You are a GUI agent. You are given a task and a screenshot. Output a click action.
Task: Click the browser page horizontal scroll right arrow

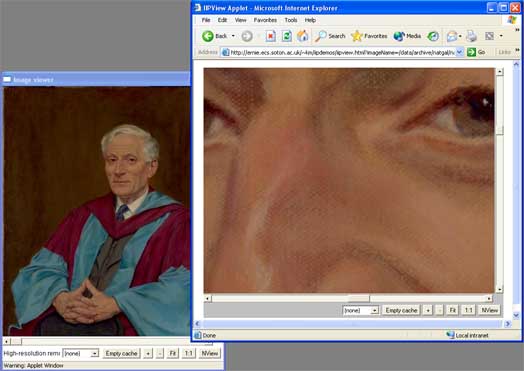(508, 324)
